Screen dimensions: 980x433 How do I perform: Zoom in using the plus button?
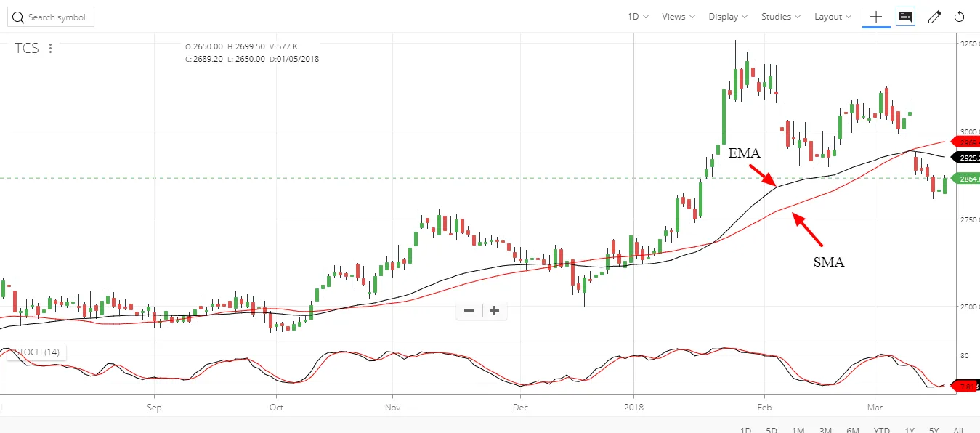click(x=495, y=311)
